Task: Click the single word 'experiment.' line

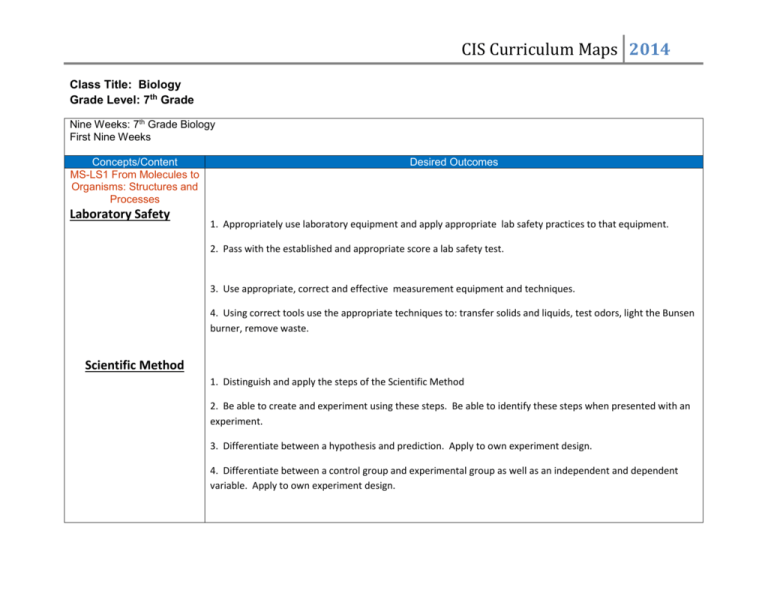Action: click(237, 422)
